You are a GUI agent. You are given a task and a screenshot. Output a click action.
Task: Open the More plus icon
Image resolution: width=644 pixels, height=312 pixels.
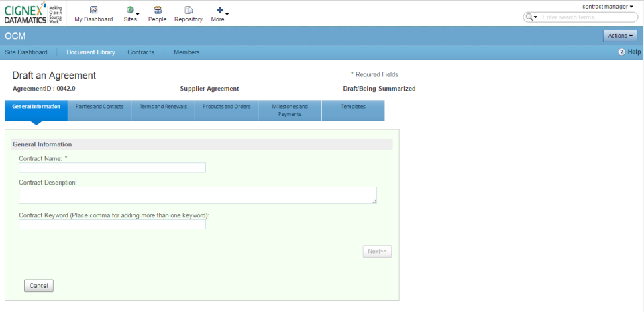click(220, 10)
